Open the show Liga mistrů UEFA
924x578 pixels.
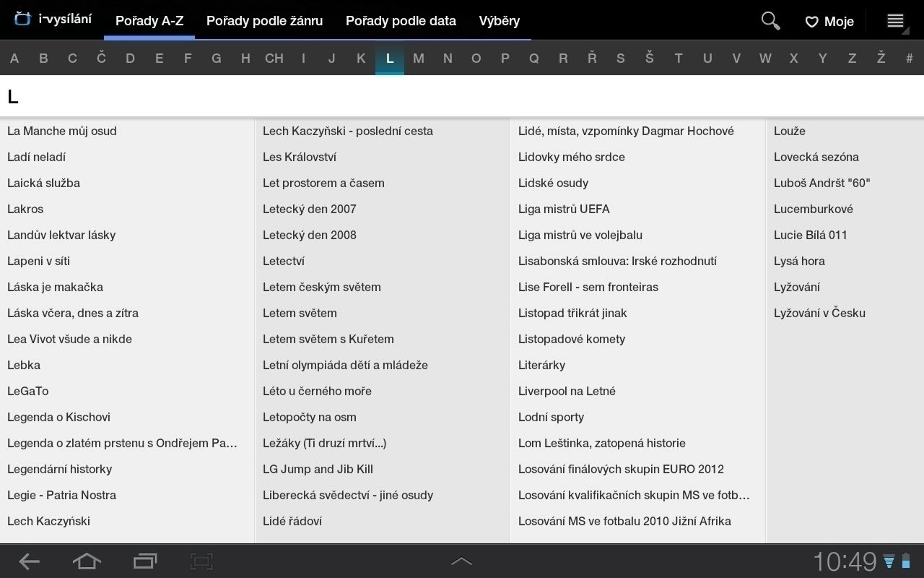pyautogui.click(x=564, y=209)
